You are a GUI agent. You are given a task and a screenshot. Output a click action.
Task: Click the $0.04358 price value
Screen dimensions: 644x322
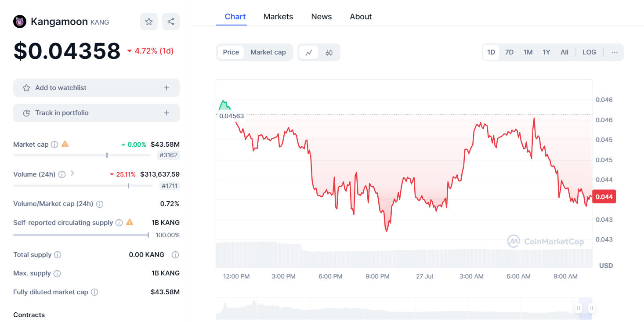tap(67, 51)
